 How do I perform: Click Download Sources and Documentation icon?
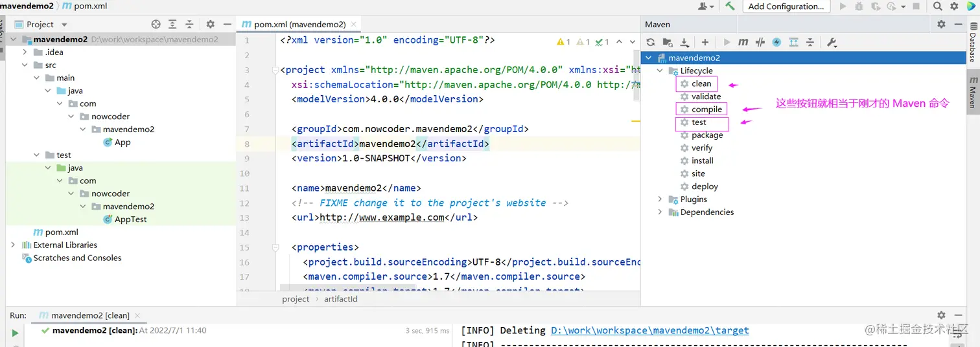[x=684, y=42]
